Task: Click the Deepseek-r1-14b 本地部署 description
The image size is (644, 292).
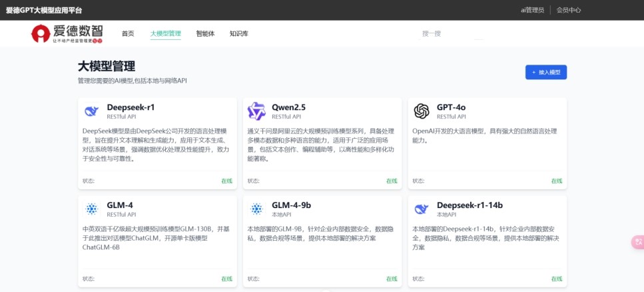Action: point(485,238)
